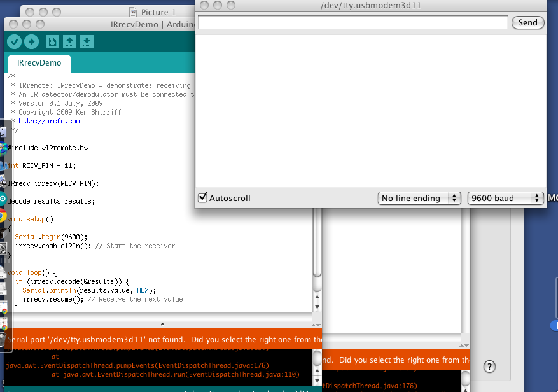558x392 pixels.
Task: Click the 'Serial.begin(9600);' code line
Action: (51, 237)
